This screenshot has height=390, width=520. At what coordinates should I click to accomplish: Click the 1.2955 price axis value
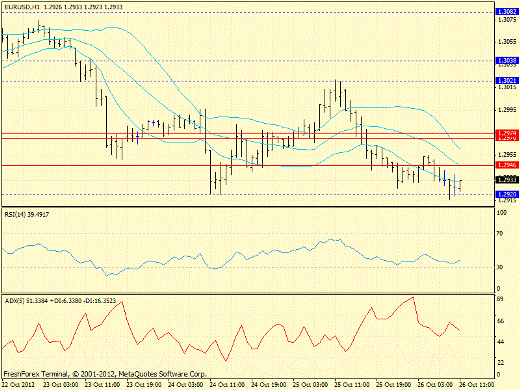pos(507,155)
